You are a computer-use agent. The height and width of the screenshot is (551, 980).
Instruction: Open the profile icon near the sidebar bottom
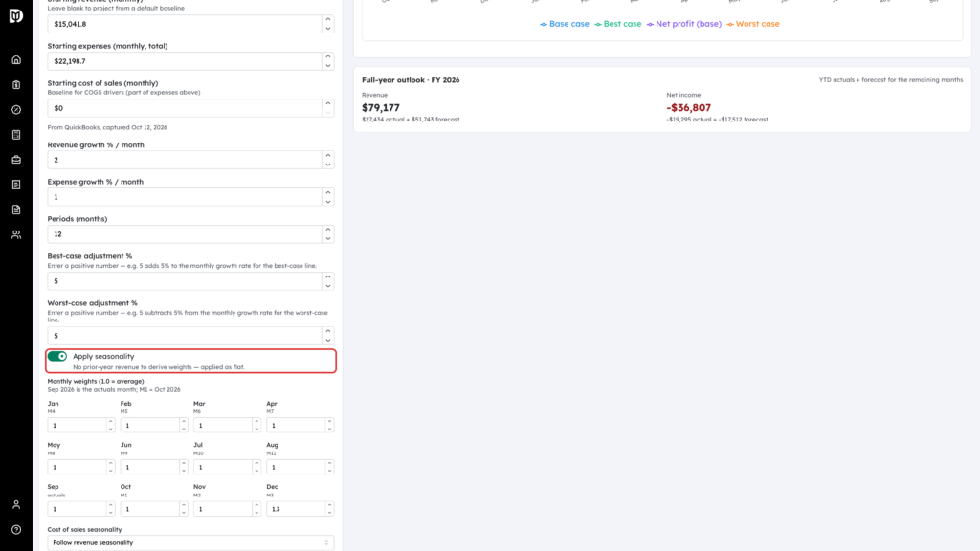pos(16,505)
